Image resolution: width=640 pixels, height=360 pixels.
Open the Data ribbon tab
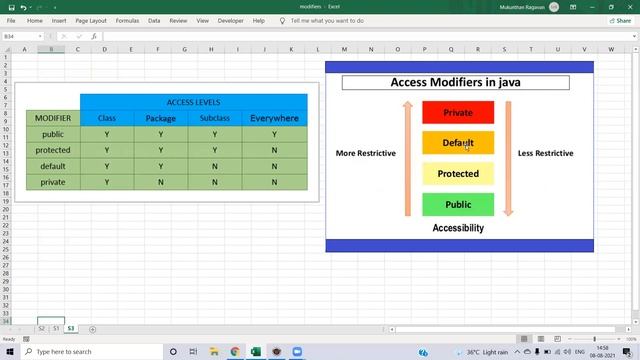[154, 20]
